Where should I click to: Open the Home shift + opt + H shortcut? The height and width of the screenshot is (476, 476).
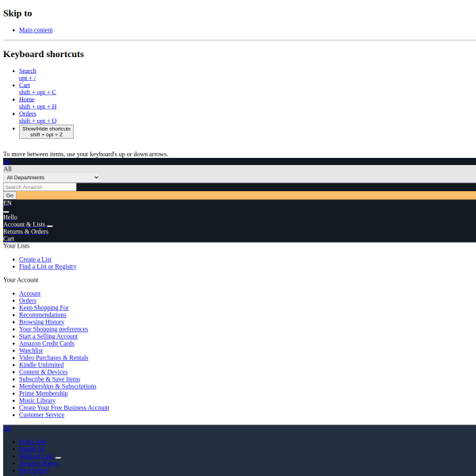coord(37,103)
